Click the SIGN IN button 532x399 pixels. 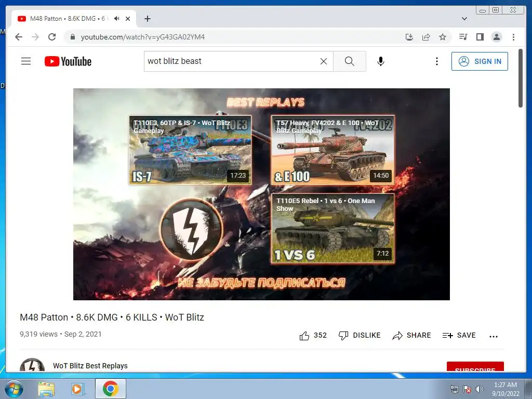coord(480,61)
